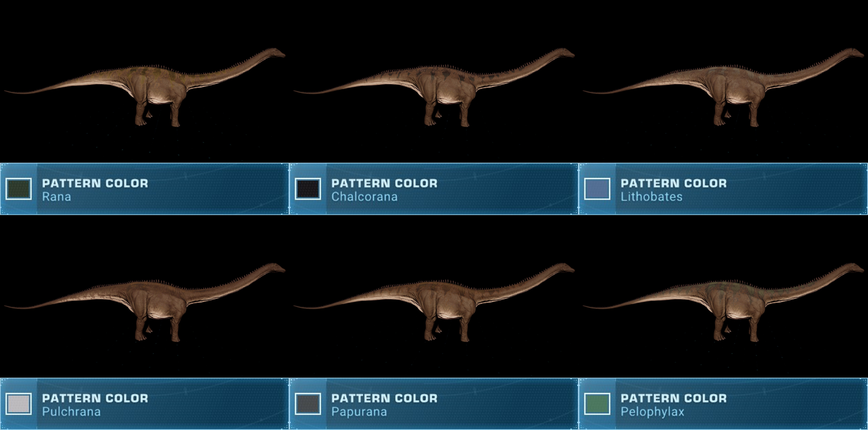Viewport: 868px width, 430px height.
Task: Click the dark green Rana color swatch
Action: pos(19,189)
